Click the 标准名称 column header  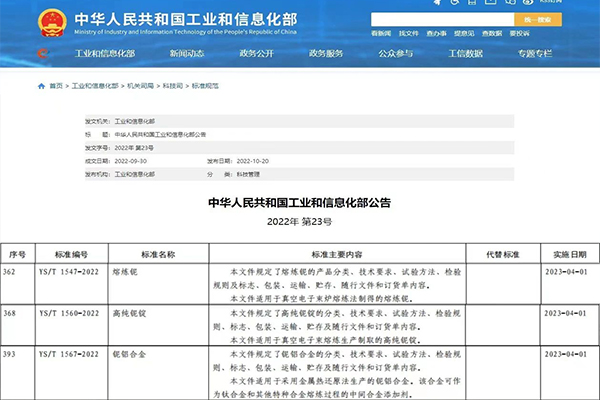point(158,255)
